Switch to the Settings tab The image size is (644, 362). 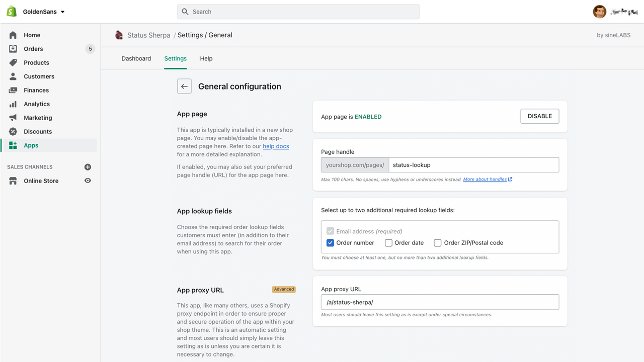pyautogui.click(x=176, y=59)
